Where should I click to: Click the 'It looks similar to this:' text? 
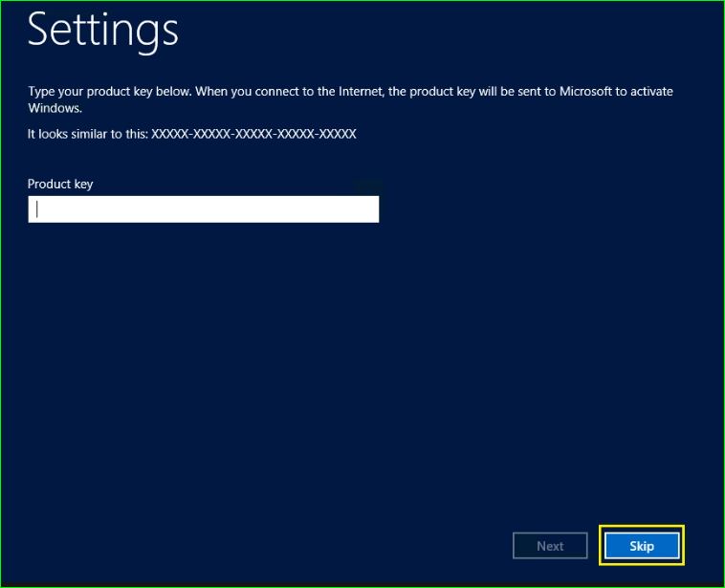click(87, 135)
